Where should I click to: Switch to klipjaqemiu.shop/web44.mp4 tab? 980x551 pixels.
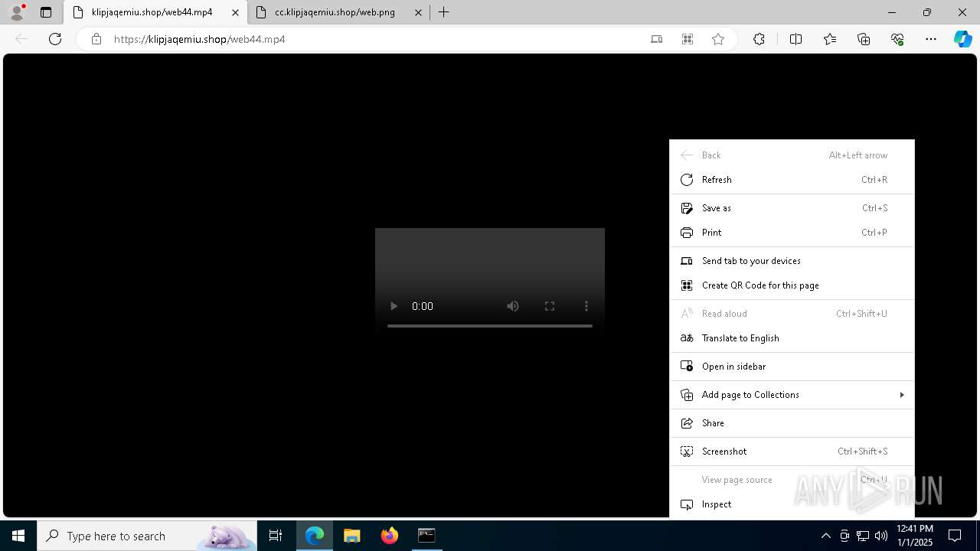point(155,12)
